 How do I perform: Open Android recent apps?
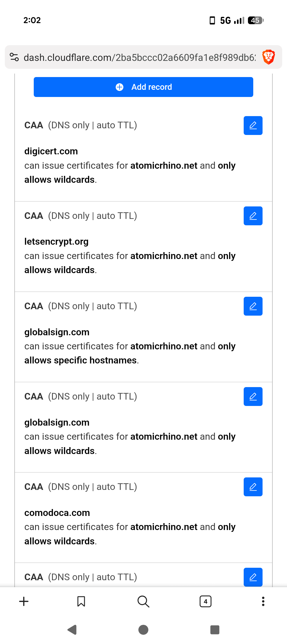point(215,630)
